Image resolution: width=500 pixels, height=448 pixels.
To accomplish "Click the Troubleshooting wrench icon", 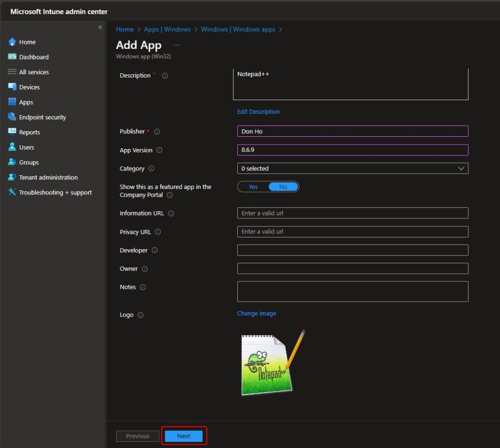I will pos(12,192).
